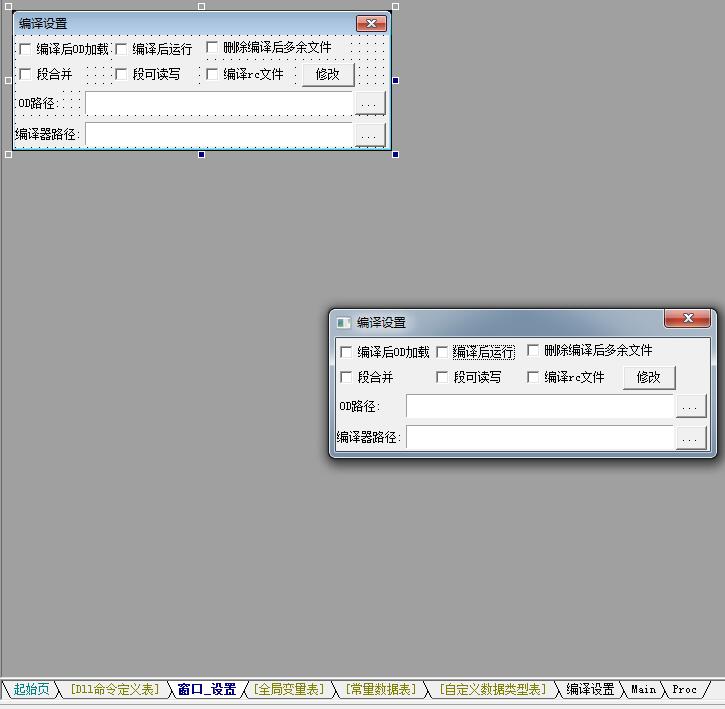This screenshot has height=709, width=725.
Task: Select the 修改 button in the design form
Action: point(328,74)
